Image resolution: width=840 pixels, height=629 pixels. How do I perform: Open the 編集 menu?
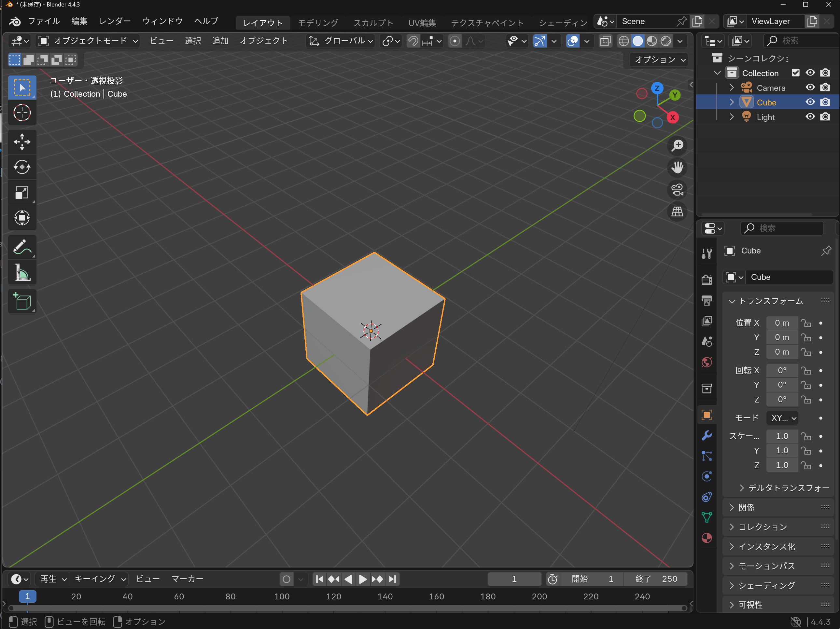tap(79, 21)
